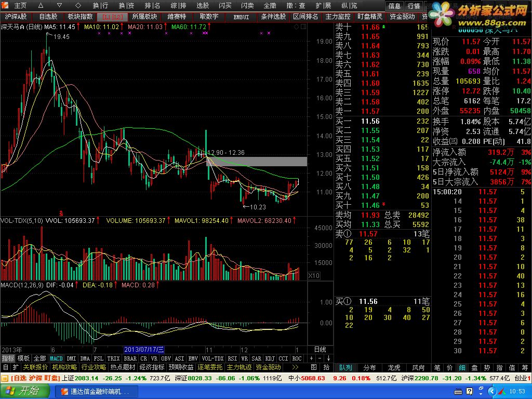Open the 日线 period selector
This screenshot has height=399, width=532.
pos(320,350)
